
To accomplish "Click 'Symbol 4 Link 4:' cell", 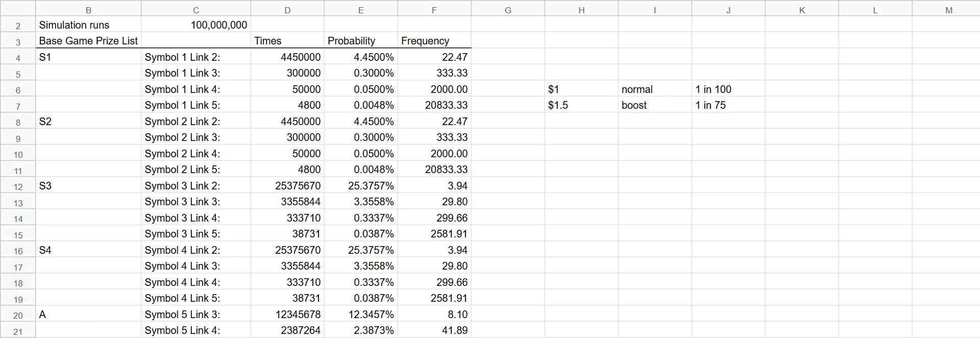I will [196, 282].
